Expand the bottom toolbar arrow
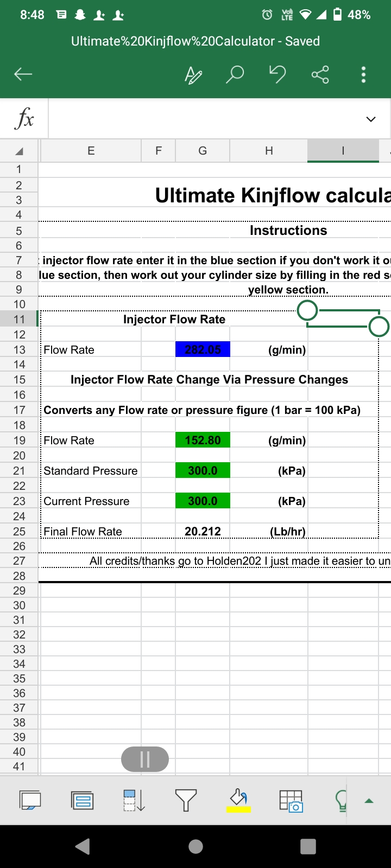Screen dimensions: 391x868 tap(369, 801)
